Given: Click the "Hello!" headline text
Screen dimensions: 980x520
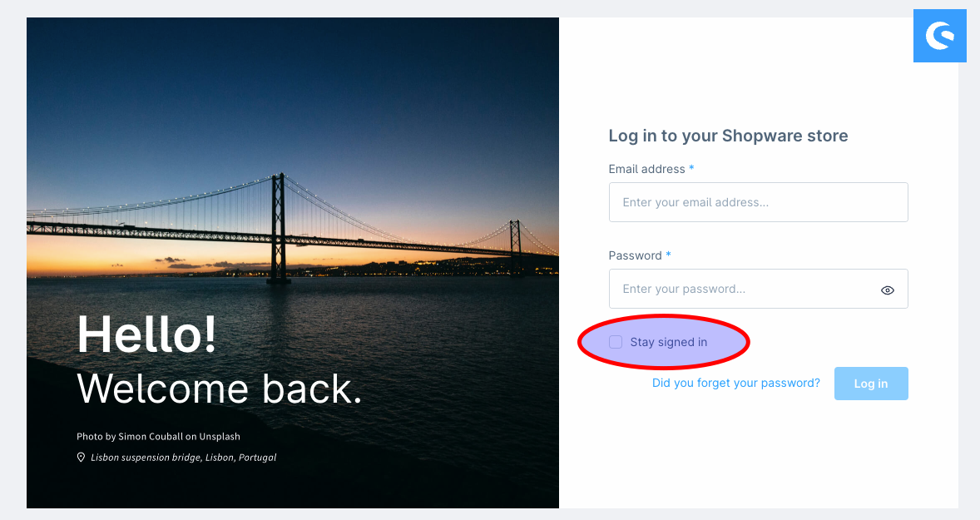Looking at the screenshot, I should 146,334.
